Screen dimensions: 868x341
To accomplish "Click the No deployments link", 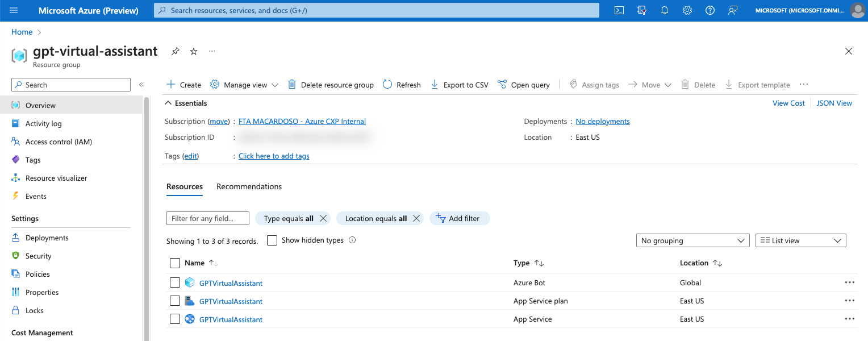I will (603, 121).
